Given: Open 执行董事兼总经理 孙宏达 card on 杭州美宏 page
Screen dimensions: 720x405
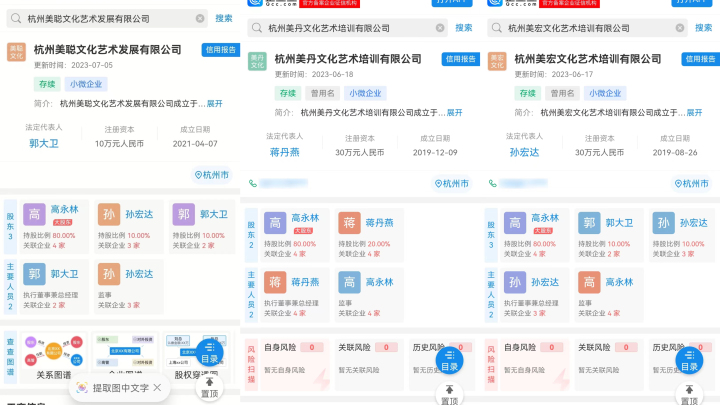Looking at the screenshot, I should [x=534, y=295].
